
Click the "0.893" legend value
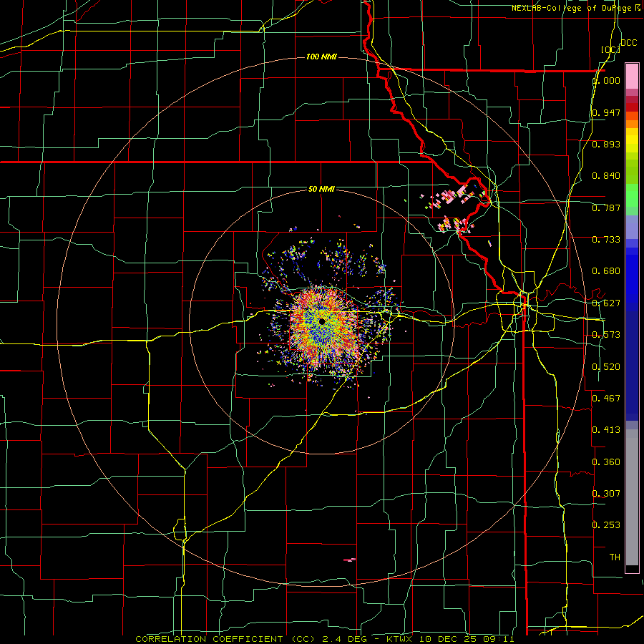606,144
